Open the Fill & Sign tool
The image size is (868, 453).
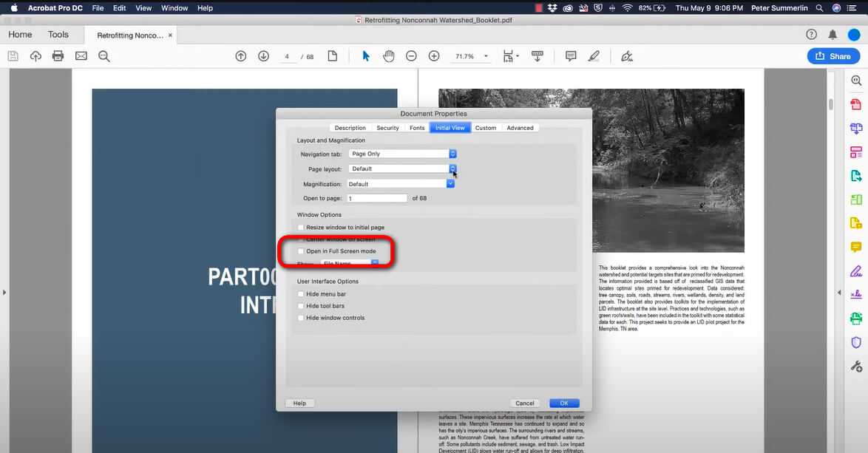click(626, 55)
